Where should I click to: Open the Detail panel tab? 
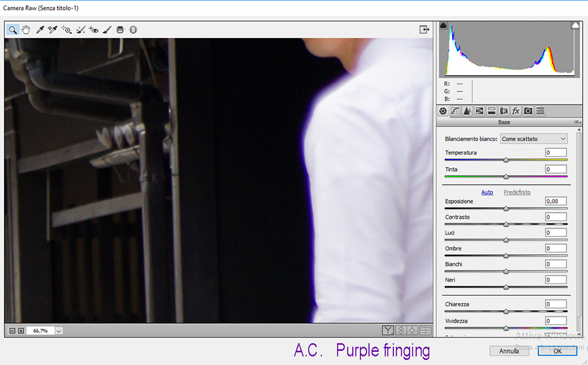click(467, 111)
